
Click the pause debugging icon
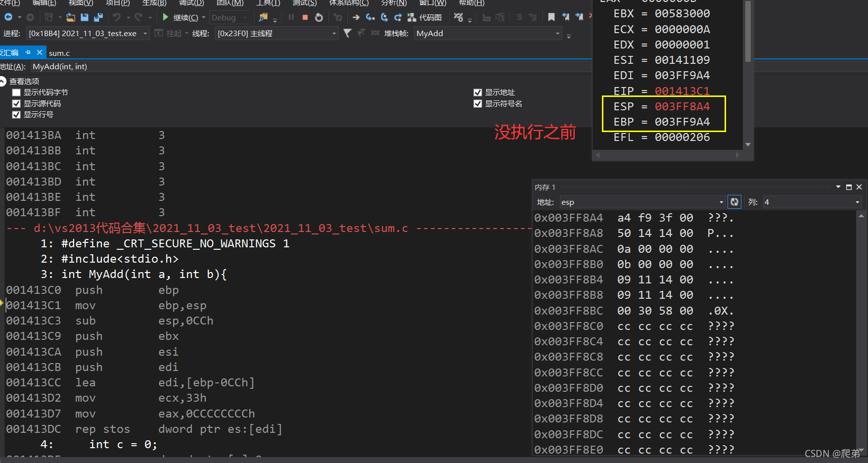pyautogui.click(x=291, y=17)
